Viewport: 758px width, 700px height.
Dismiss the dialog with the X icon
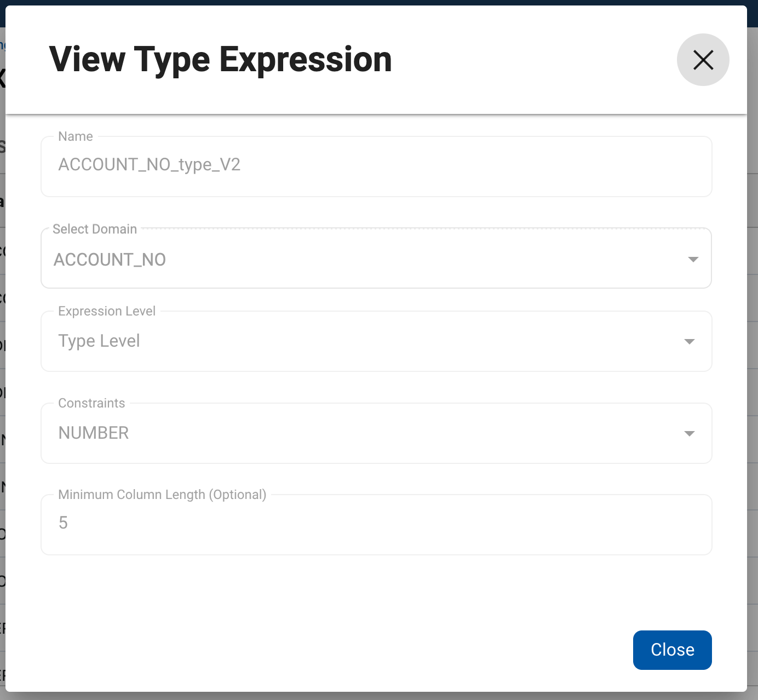point(703,60)
